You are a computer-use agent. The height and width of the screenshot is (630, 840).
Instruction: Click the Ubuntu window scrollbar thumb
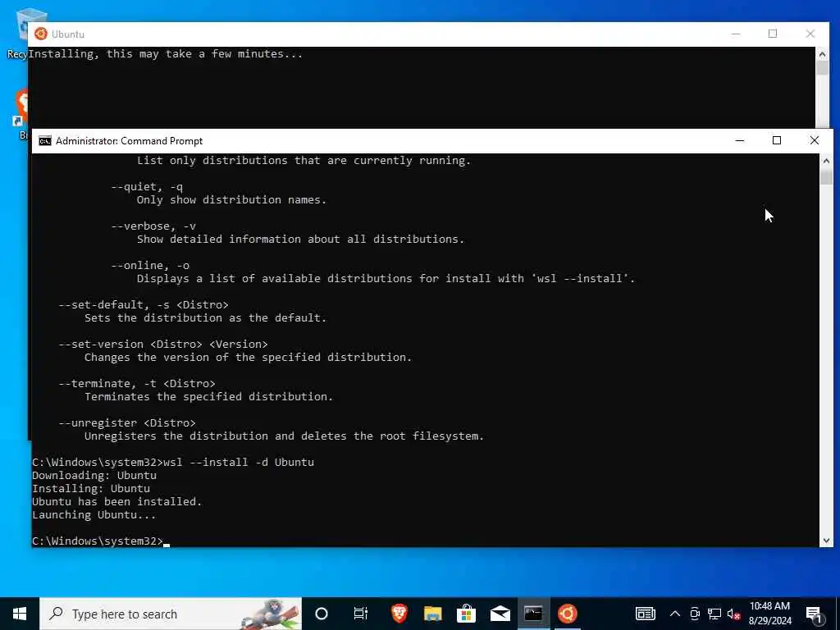[x=822, y=68]
